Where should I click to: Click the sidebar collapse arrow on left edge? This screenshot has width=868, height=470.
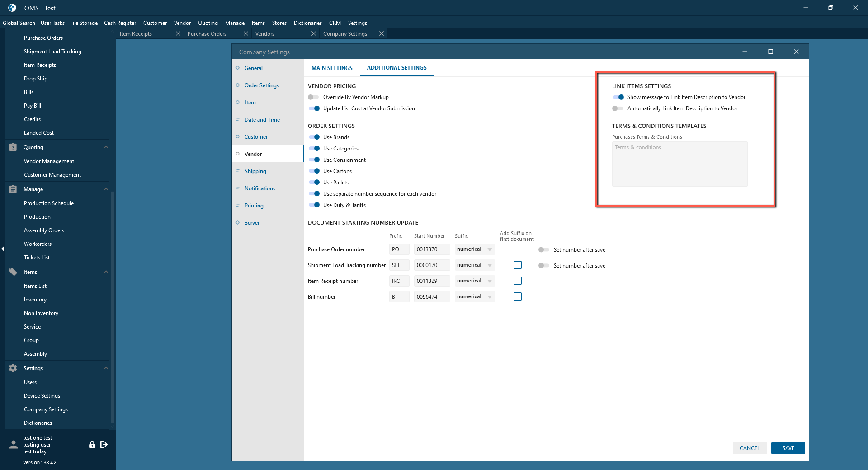(x=3, y=249)
